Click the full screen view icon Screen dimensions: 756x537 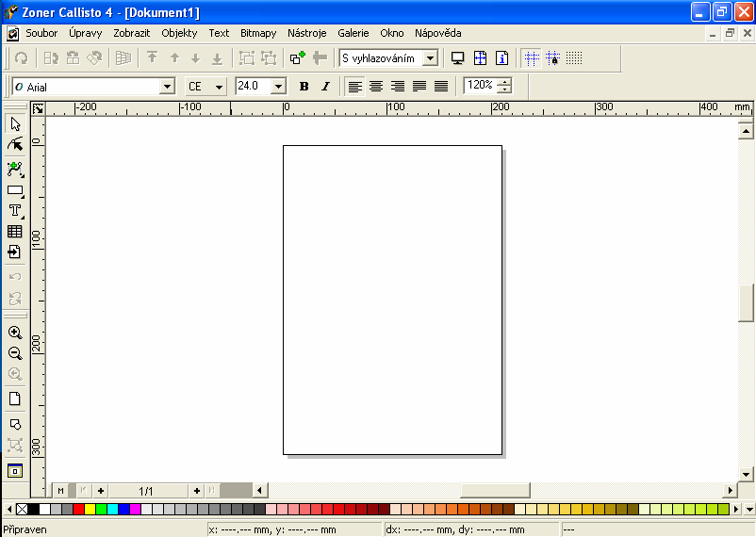pos(15,470)
